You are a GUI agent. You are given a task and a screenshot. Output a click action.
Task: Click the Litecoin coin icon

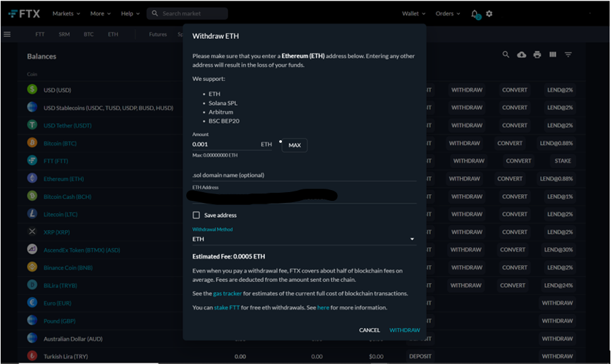pos(32,213)
